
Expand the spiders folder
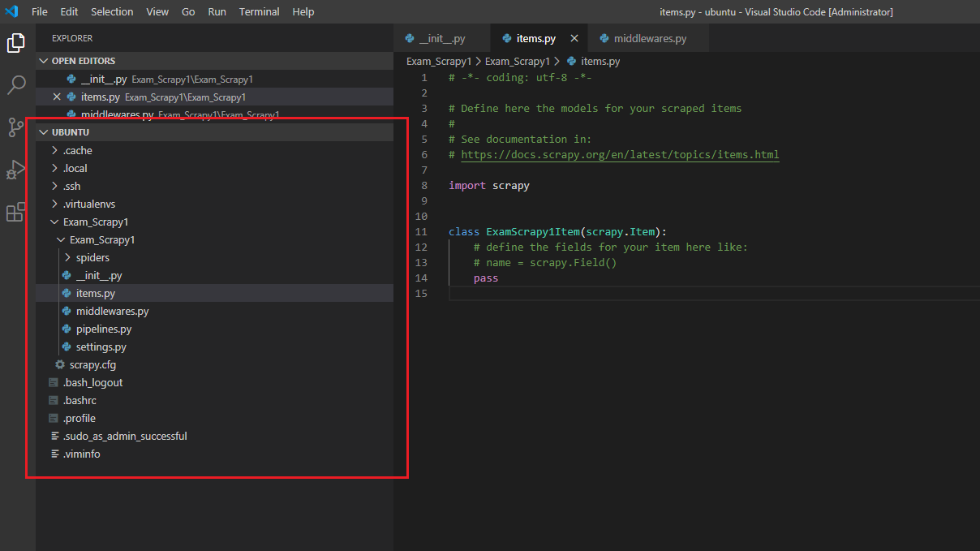pyautogui.click(x=67, y=258)
